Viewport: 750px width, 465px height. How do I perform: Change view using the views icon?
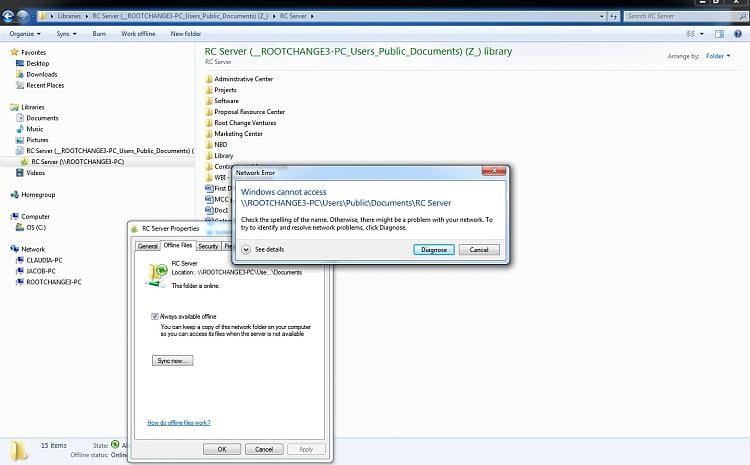click(691, 34)
